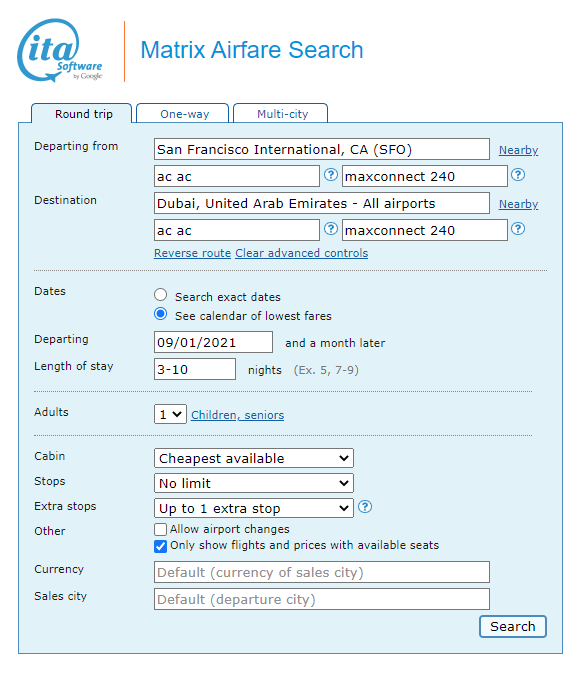This screenshot has width=572, height=681.
Task: Click the Search button
Action: tap(512, 626)
